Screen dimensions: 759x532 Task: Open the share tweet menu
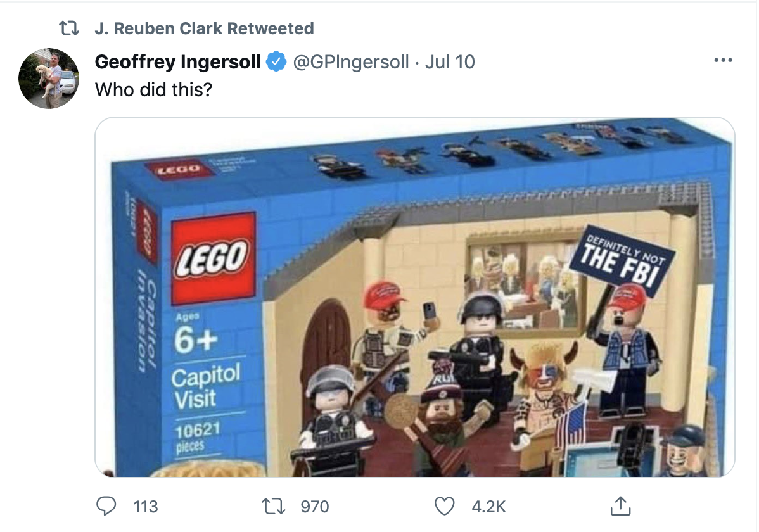point(616,505)
